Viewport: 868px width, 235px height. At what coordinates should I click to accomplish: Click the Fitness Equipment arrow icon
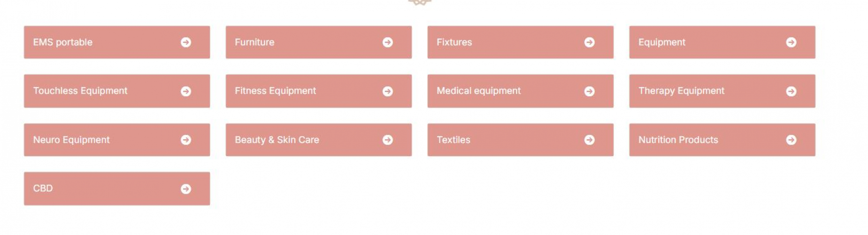tap(388, 91)
